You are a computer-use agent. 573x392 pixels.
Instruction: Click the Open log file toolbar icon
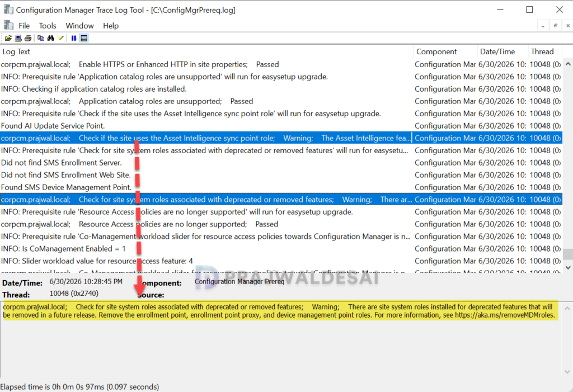click(8, 38)
